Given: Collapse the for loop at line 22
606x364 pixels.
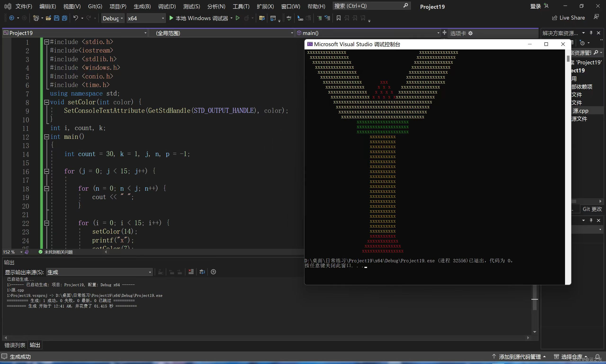Looking at the screenshot, I should click(46, 223).
